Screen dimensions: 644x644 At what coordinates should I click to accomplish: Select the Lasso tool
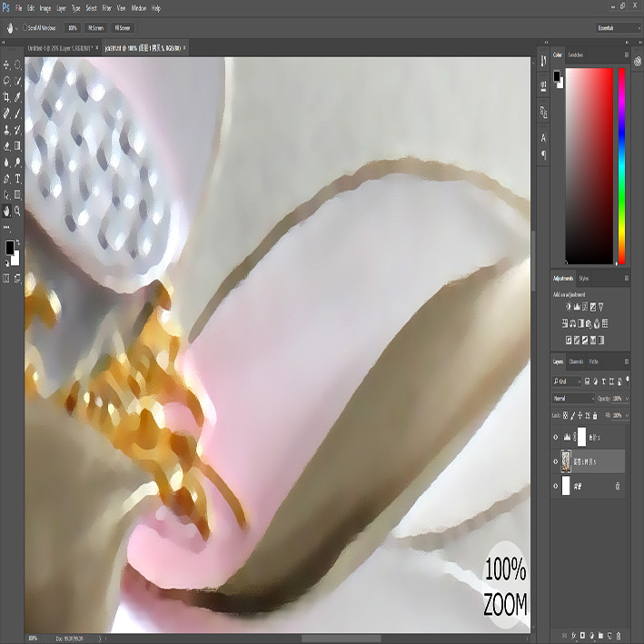(x=6, y=81)
